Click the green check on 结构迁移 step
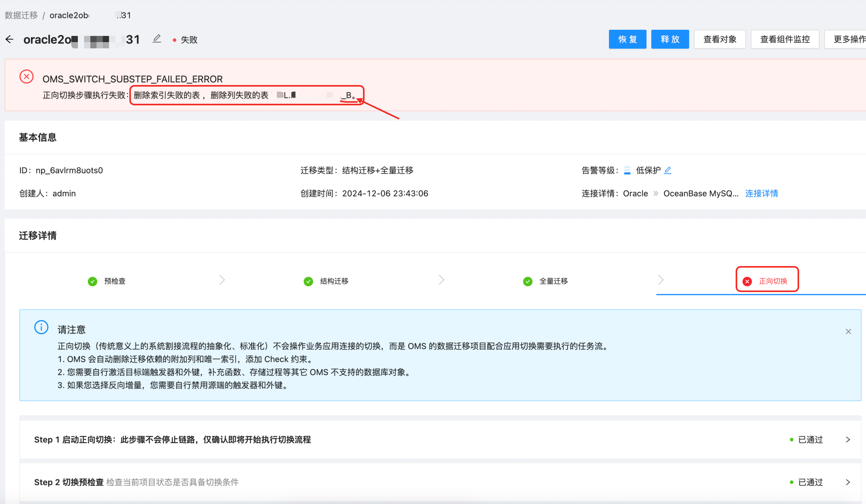Image resolution: width=866 pixels, height=504 pixels. (308, 281)
